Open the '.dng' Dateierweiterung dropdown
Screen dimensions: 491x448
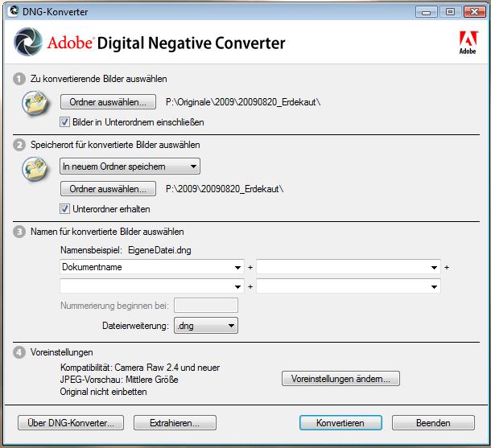(206, 326)
